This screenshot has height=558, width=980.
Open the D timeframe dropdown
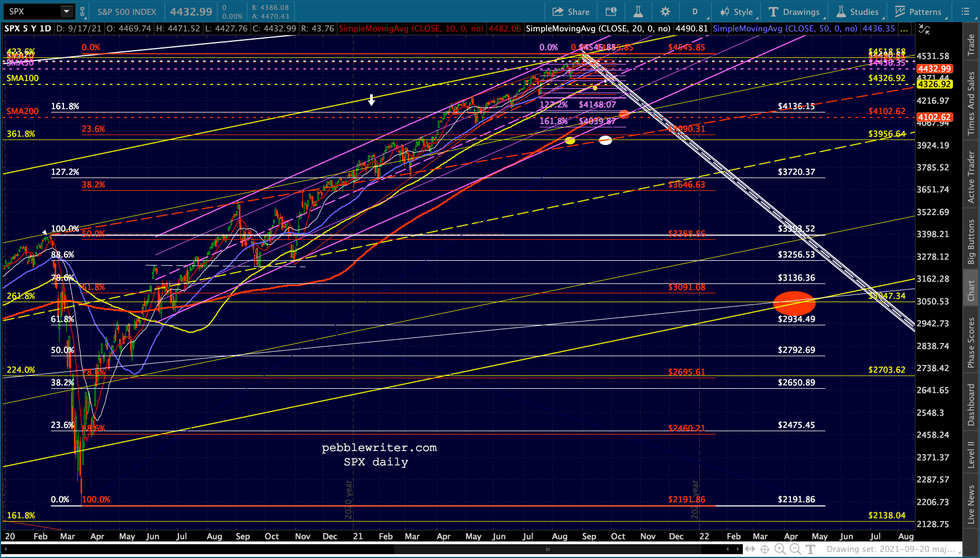point(695,12)
